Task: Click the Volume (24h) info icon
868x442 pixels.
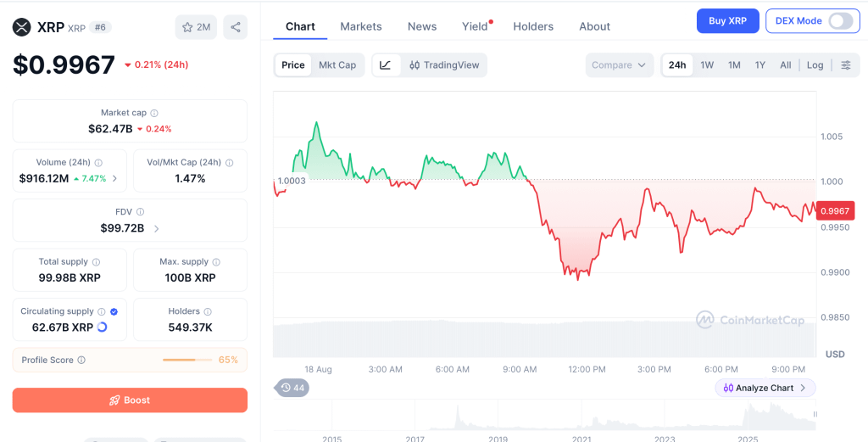Action: pos(98,163)
